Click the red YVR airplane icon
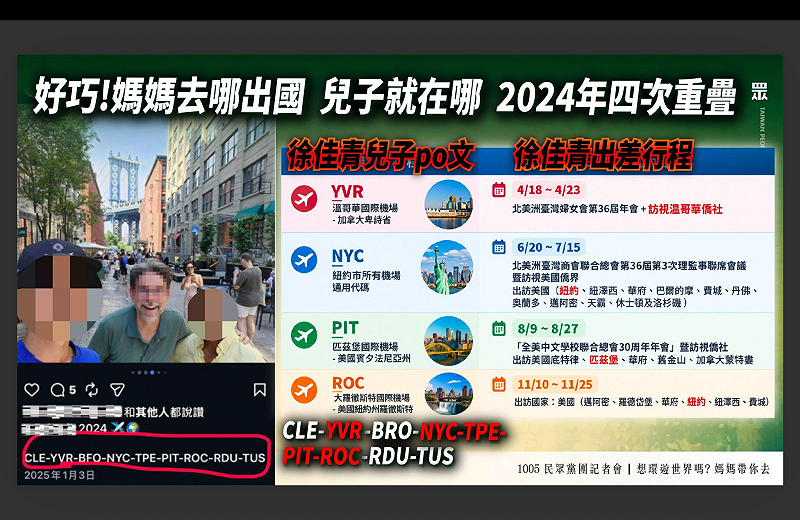The width and height of the screenshot is (800, 520). coord(304,199)
